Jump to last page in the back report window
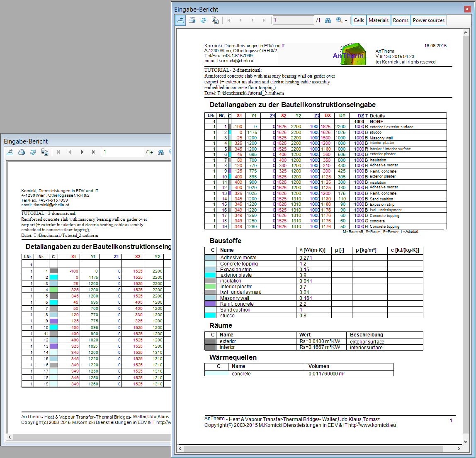 (94, 152)
